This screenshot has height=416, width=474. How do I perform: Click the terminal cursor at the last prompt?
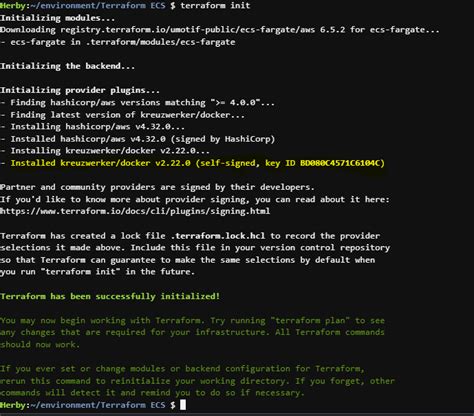click(183, 405)
